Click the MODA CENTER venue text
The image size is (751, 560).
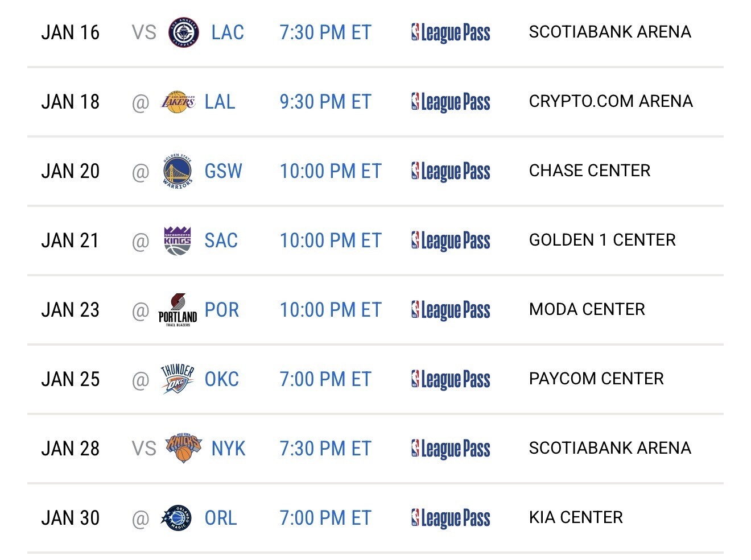point(587,309)
